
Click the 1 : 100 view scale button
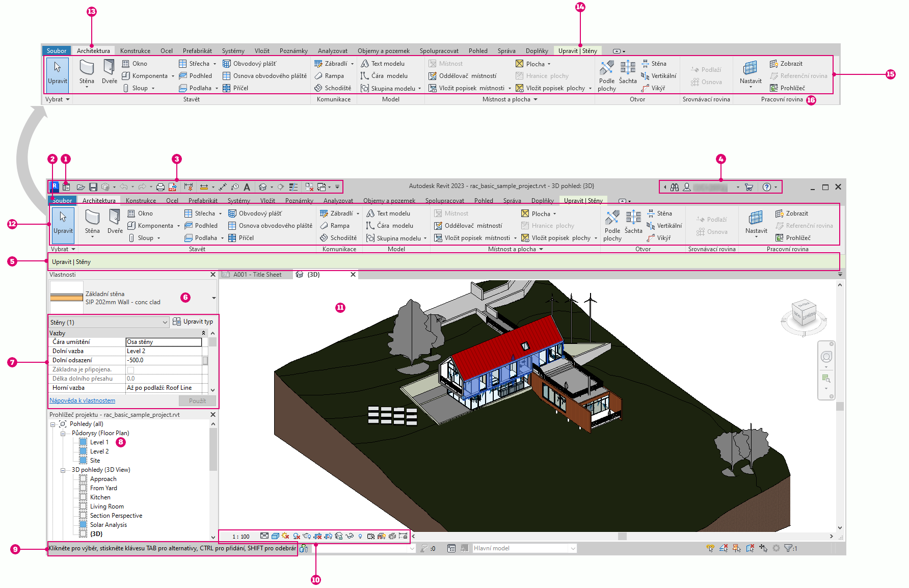(x=241, y=537)
